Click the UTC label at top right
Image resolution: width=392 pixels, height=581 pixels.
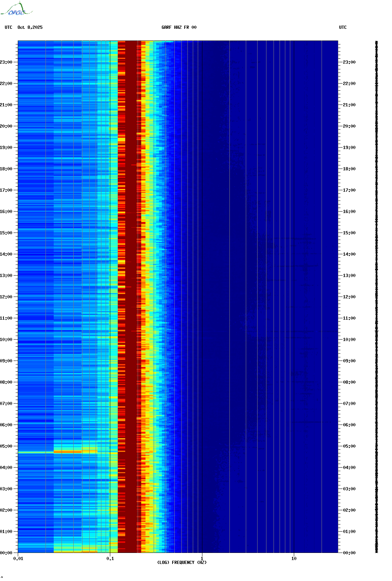pyautogui.click(x=343, y=27)
